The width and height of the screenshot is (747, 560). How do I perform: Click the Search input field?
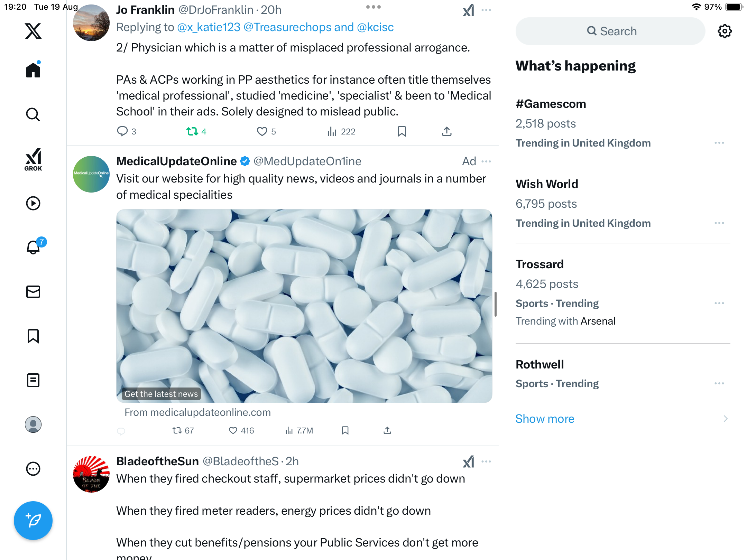(610, 31)
